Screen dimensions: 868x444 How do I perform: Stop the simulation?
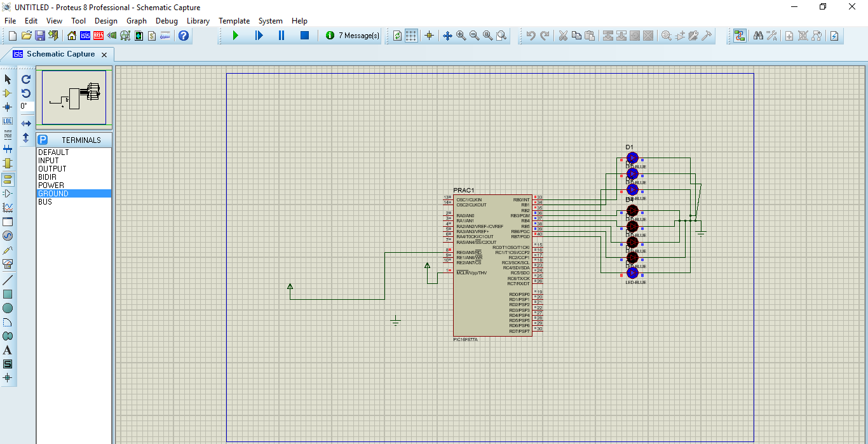point(304,36)
